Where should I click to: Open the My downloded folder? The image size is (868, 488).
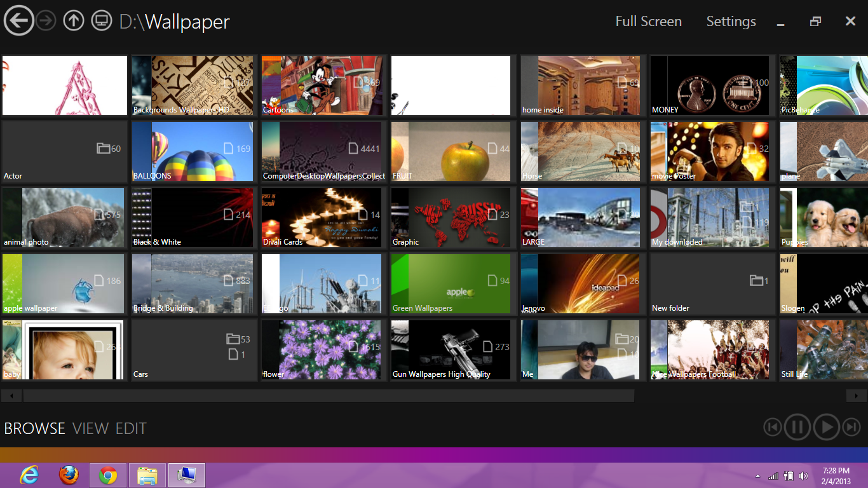tap(712, 217)
